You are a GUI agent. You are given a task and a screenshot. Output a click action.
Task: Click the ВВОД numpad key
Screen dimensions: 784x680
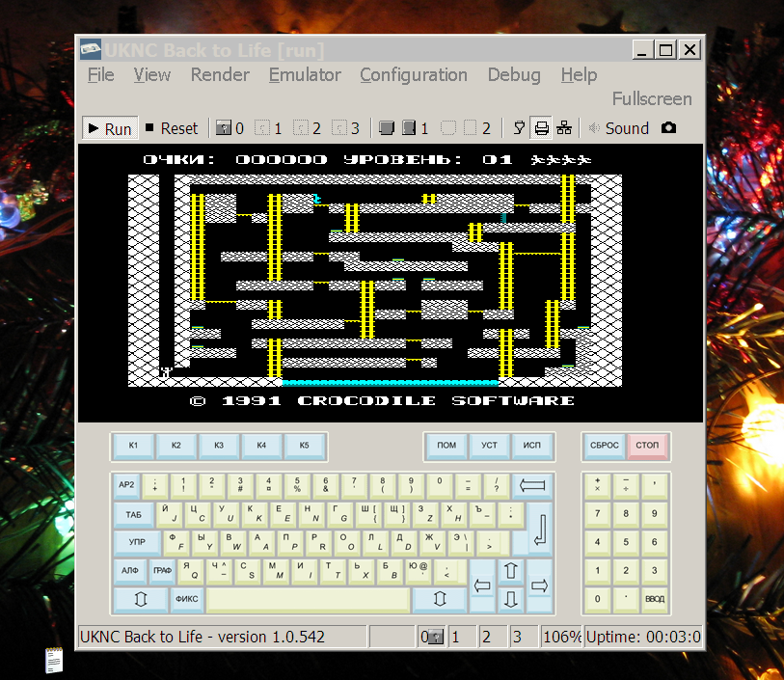pyautogui.click(x=655, y=600)
